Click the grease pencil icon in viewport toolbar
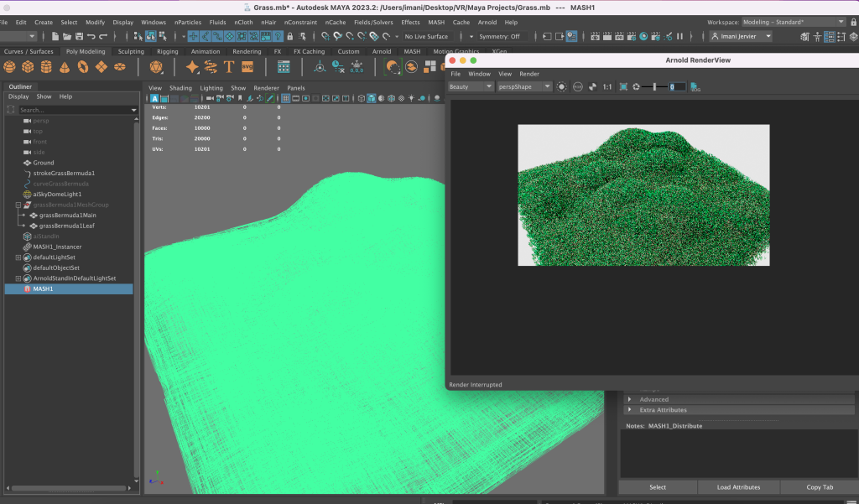The width and height of the screenshot is (859, 504). point(270,99)
